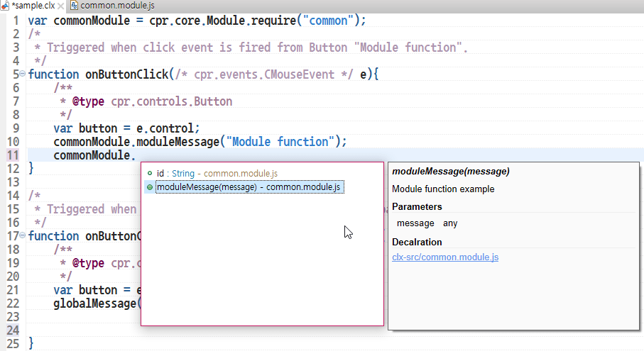
Task: Click "common" string on line 1
Action: (x=328, y=20)
